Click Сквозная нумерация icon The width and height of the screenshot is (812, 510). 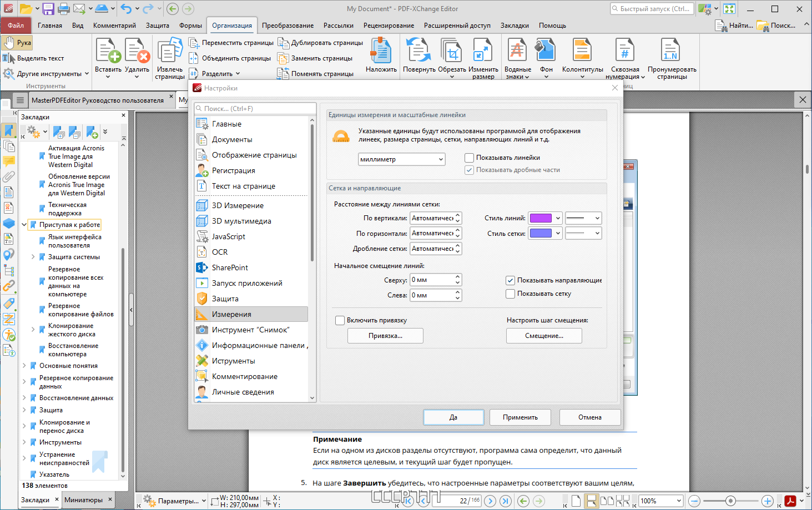point(625,51)
